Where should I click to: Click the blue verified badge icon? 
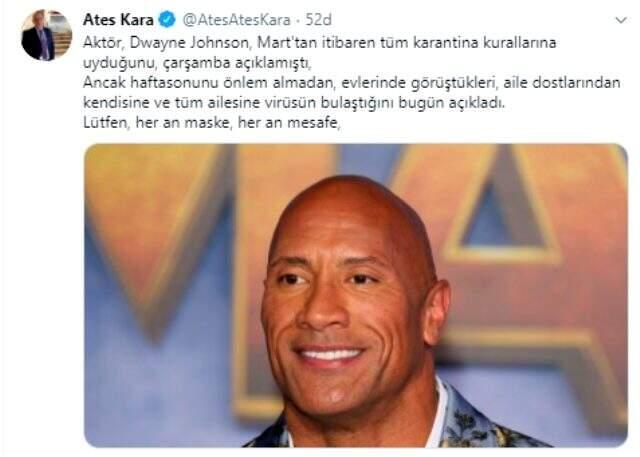click(167, 20)
